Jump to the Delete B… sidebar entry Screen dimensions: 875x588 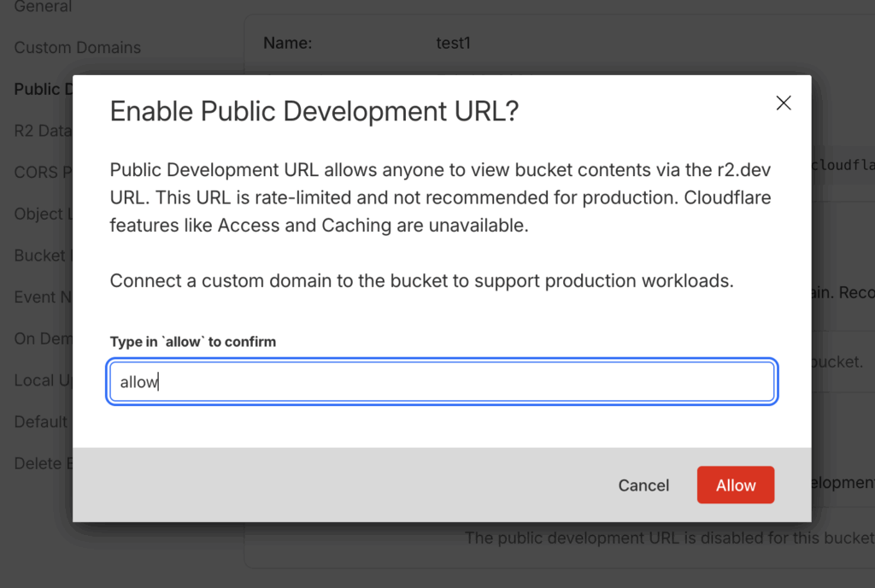(40, 463)
